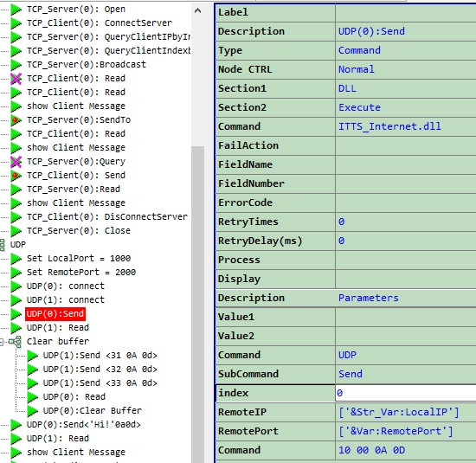Click scroll up arrow of the tree panel
This screenshot has height=463, width=476.
click(197, 11)
